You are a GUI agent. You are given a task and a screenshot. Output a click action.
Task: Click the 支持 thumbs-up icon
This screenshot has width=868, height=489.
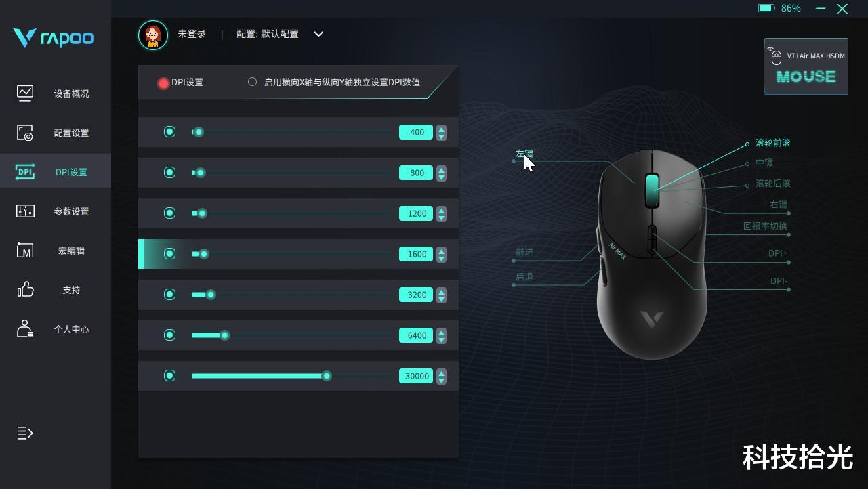(25, 289)
